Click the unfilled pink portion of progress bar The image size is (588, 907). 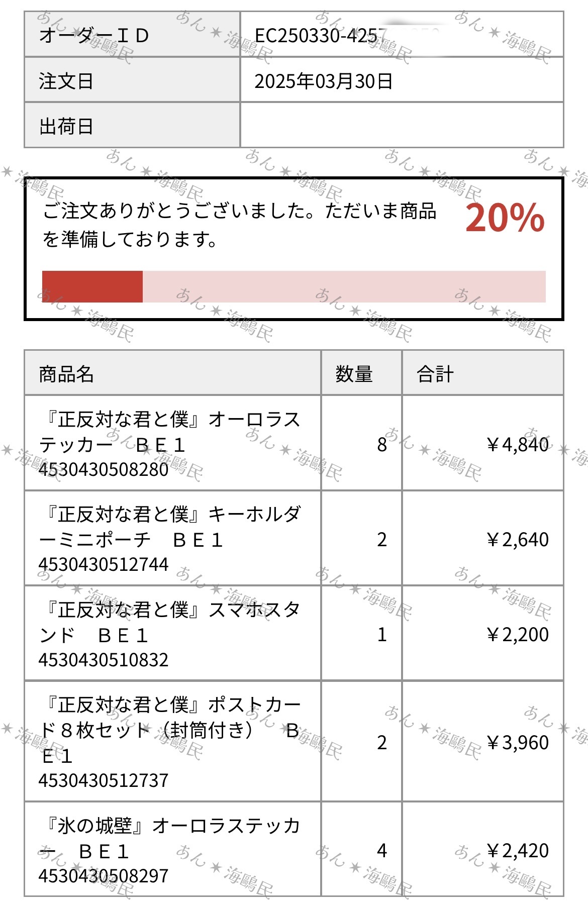[x=344, y=286]
